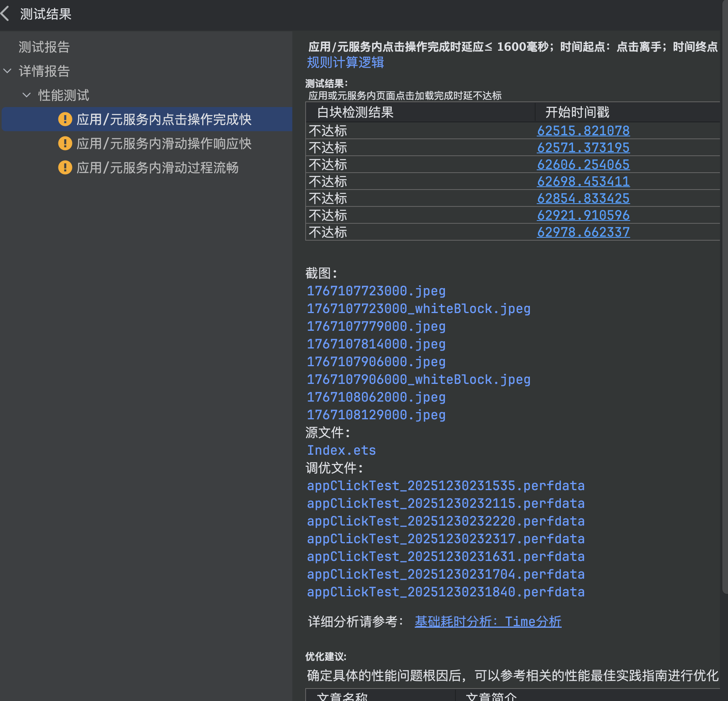Click the 文章名称 column header
728x701 pixels.
tap(381, 696)
